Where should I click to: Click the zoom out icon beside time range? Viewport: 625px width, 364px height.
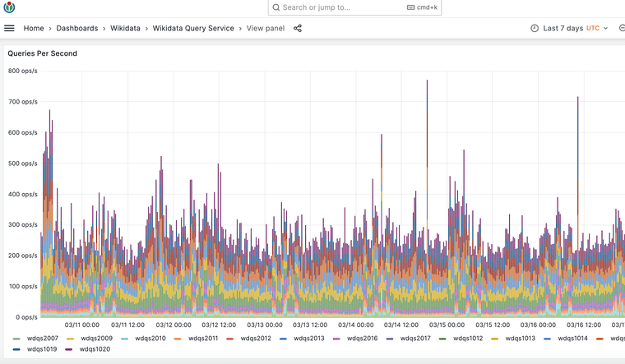click(x=622, y=28)
